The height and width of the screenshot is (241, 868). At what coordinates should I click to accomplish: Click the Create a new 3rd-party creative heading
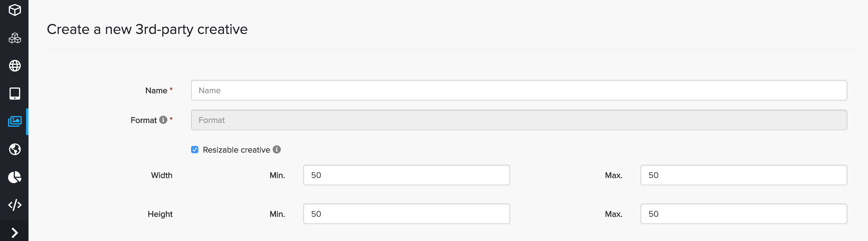[147, 30]
